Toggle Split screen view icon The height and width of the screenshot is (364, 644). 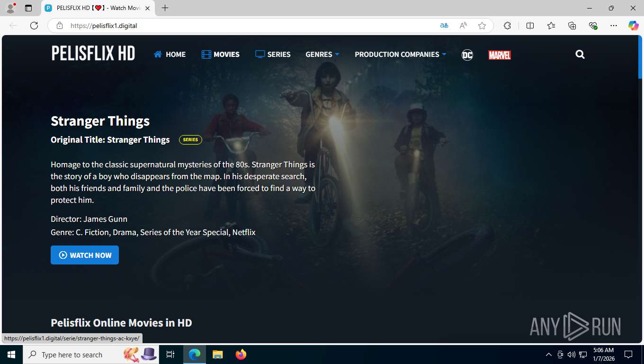[x=530, y=26]
